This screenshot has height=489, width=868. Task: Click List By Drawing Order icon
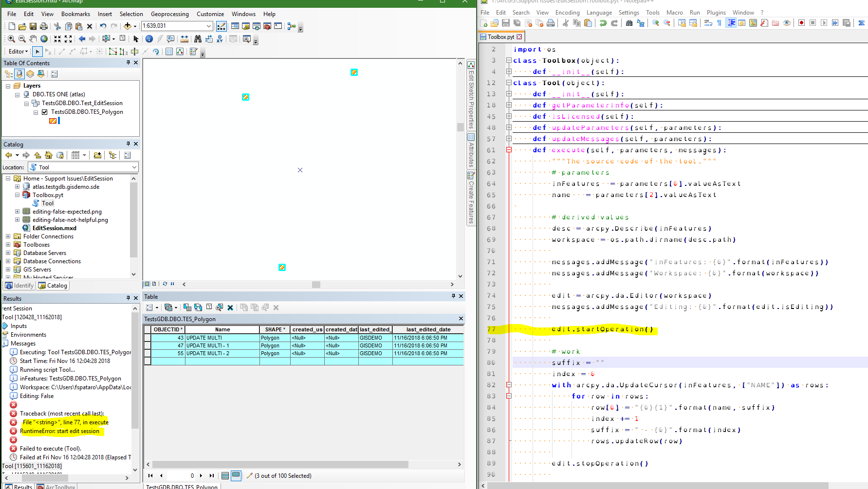(8, 74)
